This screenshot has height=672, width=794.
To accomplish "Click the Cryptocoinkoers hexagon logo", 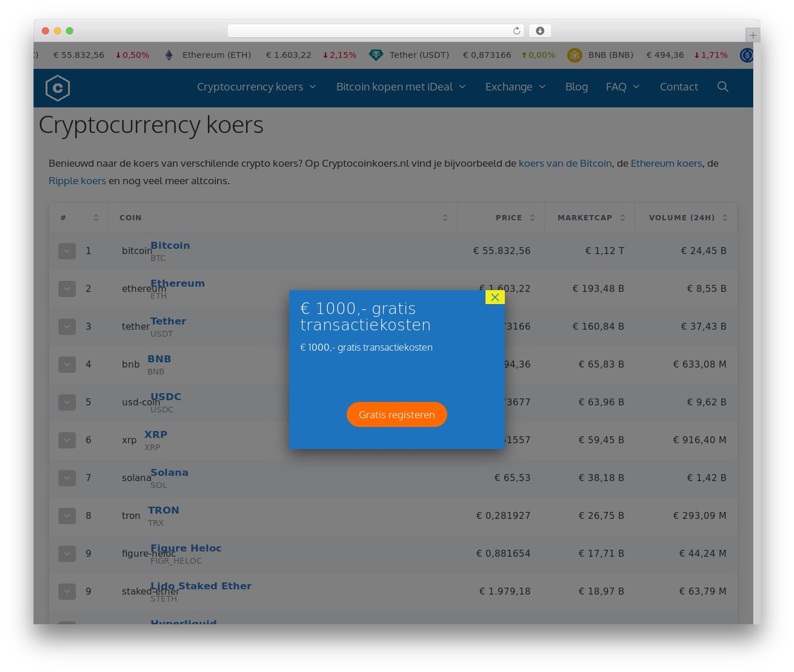I will 58,87.
